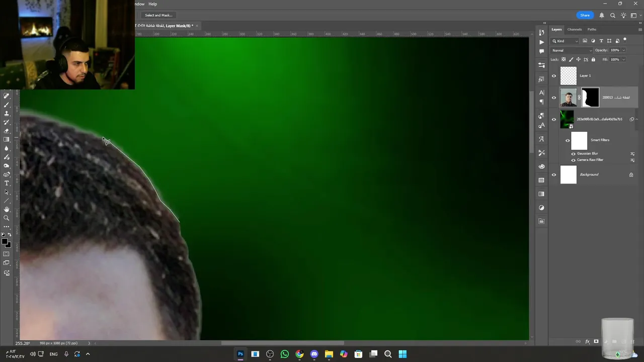The image size is (644, 362).
Task: Select the History Brush tool
Action: pos(7,122)
